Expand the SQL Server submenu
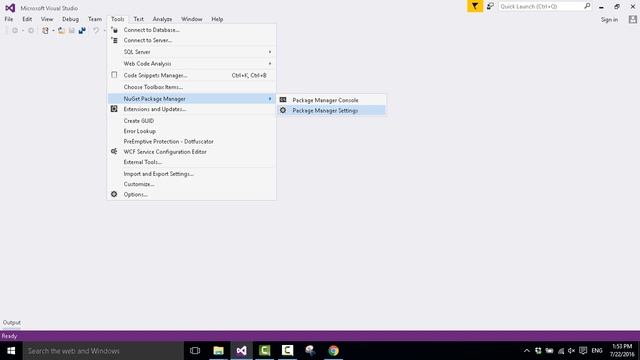This screenshot has height=360, width=640. (x=191, y=52)
